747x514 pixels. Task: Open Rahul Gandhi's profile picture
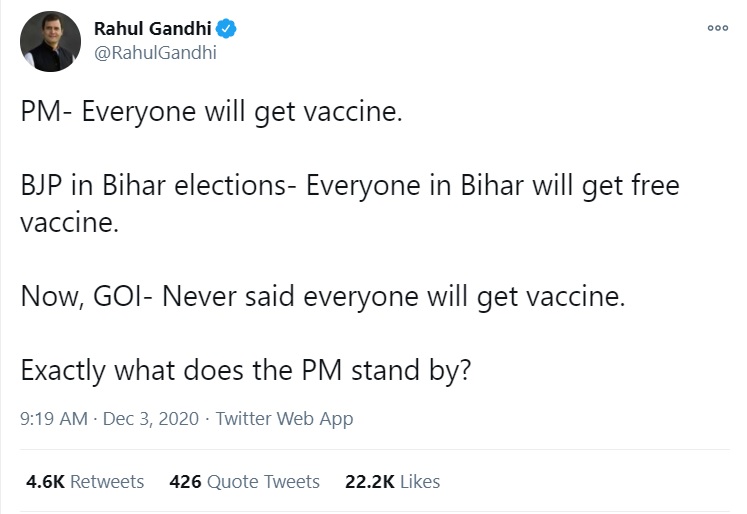point(51,43)
